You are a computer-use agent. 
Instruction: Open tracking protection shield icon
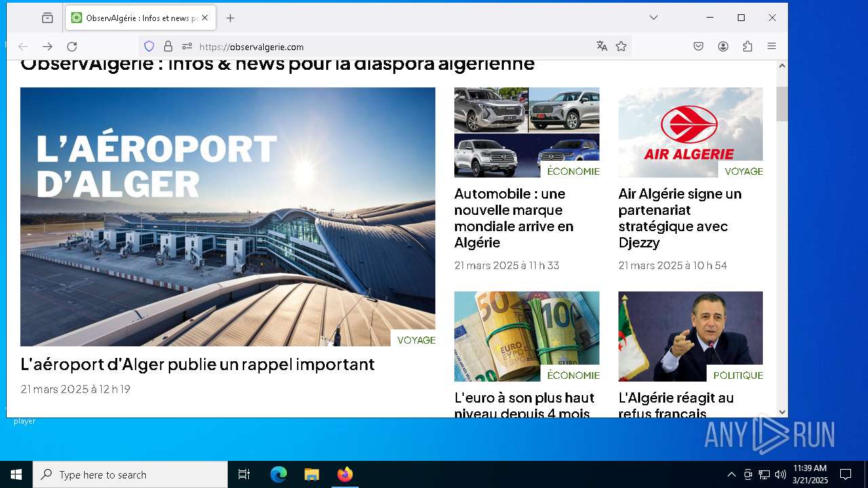point(149,46)
